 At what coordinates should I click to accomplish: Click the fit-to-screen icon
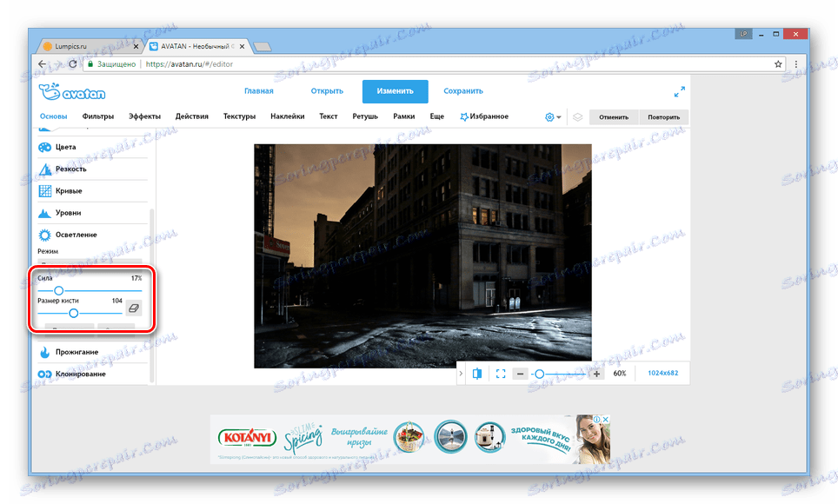coord(500,374)
